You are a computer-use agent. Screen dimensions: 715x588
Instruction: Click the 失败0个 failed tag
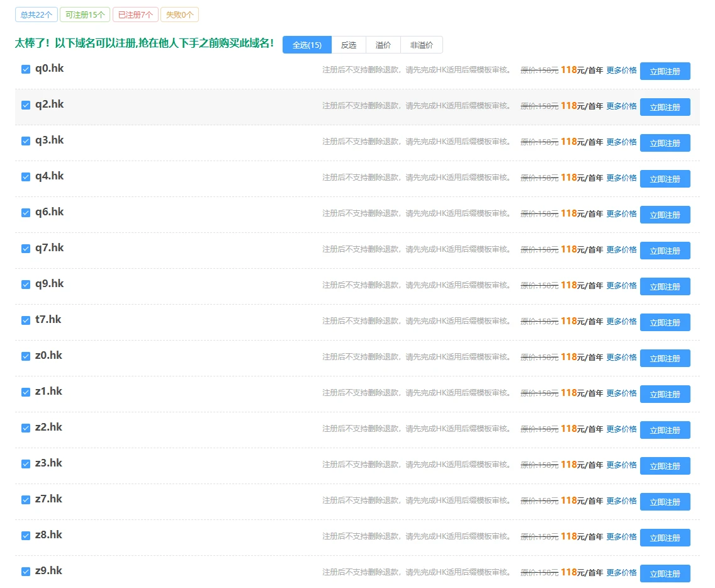click(x=179, y=14)
